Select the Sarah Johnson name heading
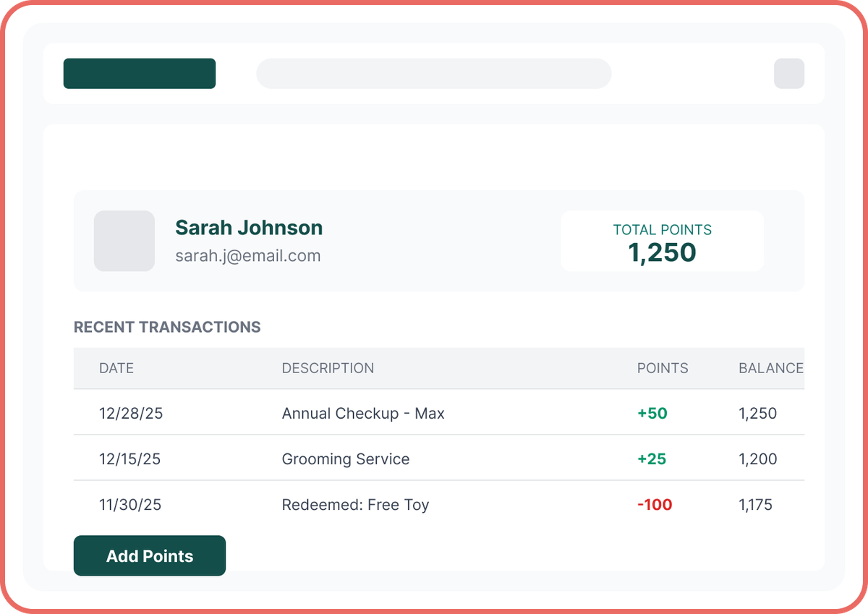This screenshot has height=614, width=868. tap(249, 228)
